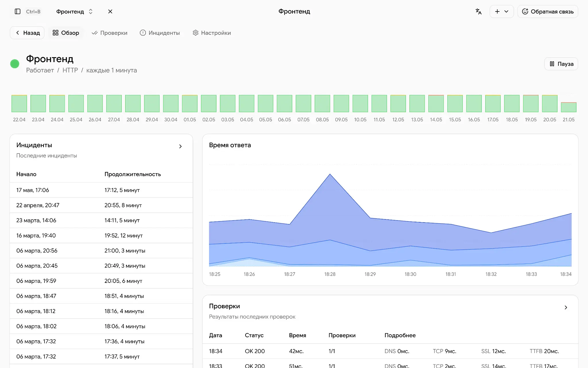This screenshot has width=588, height=368.
Task: Click the Ctrl+B shortcut hint
Action: tap(33, 11)
